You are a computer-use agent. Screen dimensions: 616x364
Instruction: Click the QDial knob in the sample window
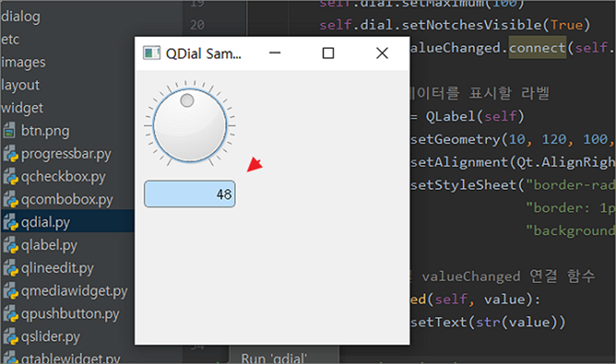(x=189, y=125)
